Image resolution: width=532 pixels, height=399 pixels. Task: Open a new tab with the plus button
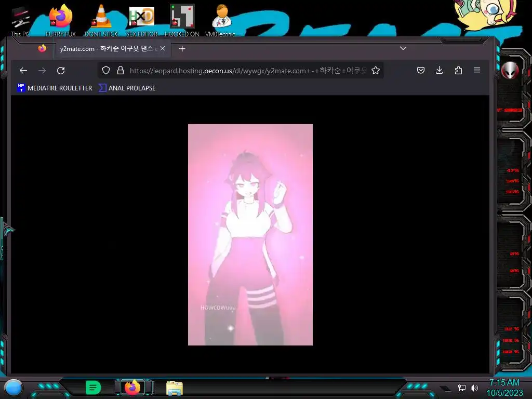click(x=182, y=49)
